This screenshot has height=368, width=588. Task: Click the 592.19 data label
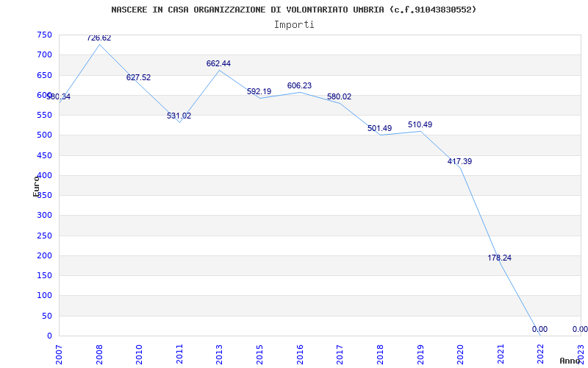pos(259,91)
